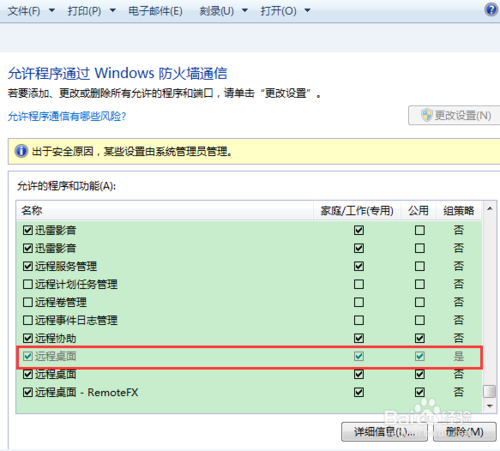
Task: Open the 打开(O) menu
Action: [278, 11]
